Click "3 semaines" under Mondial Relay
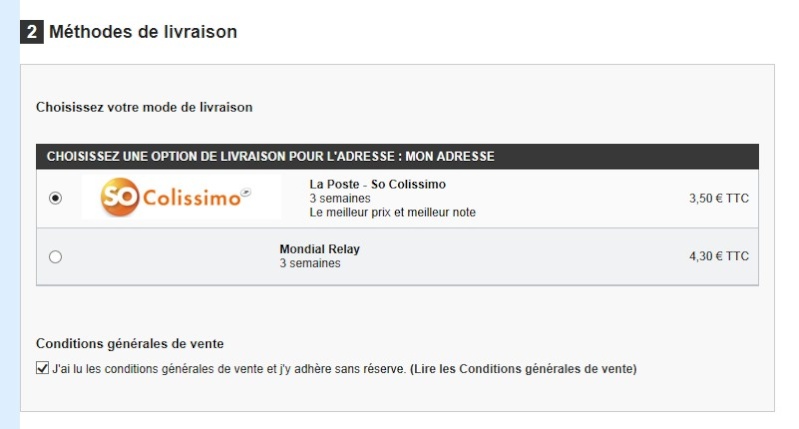 pos(310,263)
